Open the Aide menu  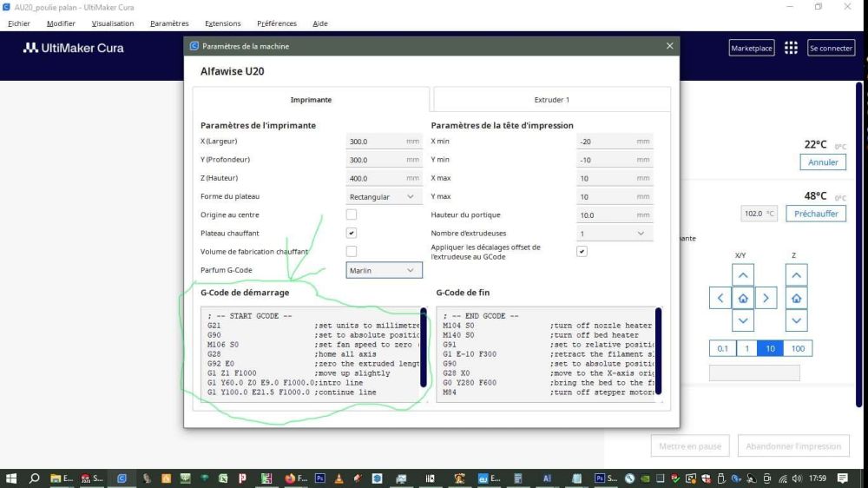pyautogui.click(x=320, y=23)
